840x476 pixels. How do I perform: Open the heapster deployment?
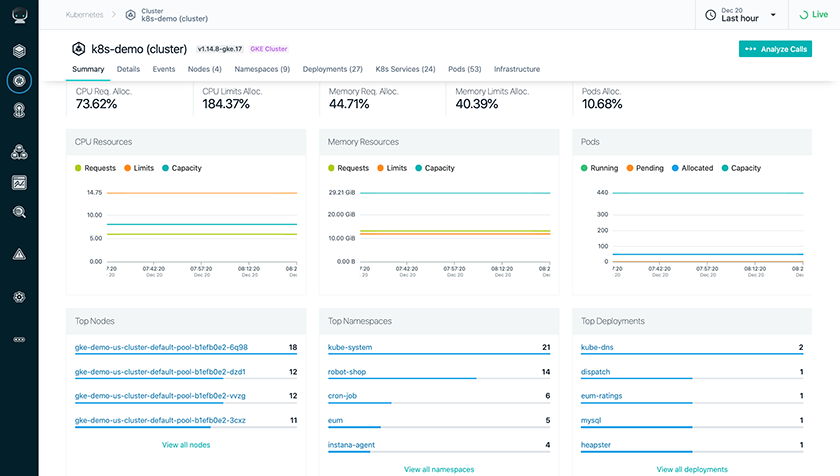[596, 445]
